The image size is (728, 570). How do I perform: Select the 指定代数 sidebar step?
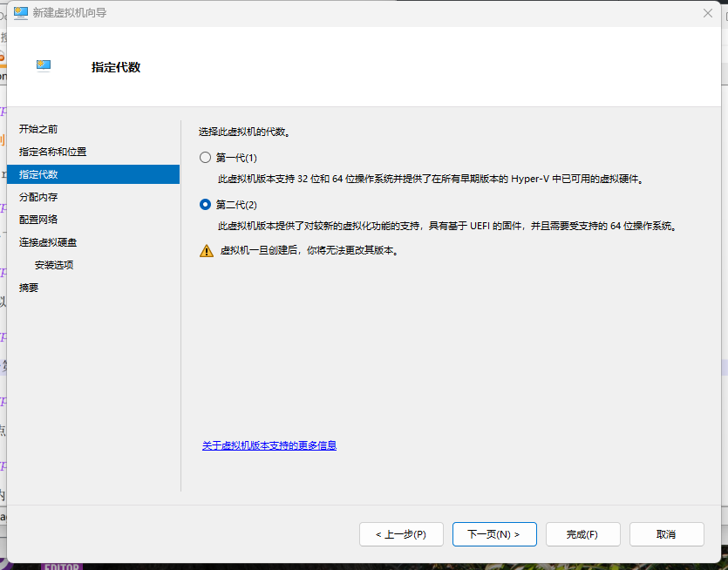(x=93, y=174)
